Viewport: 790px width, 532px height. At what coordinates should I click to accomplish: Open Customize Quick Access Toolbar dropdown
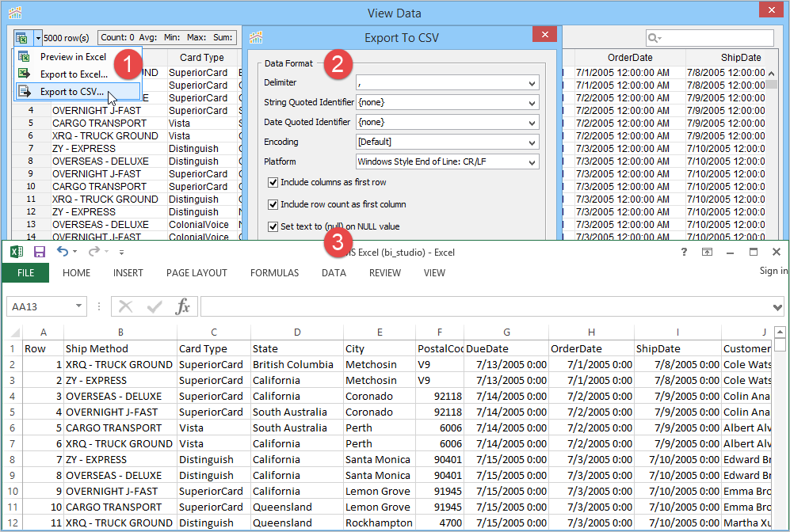pos(121,253)
